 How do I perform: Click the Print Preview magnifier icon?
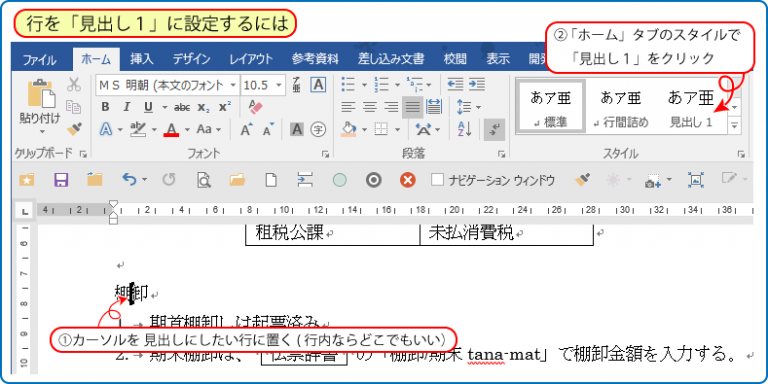203,180
